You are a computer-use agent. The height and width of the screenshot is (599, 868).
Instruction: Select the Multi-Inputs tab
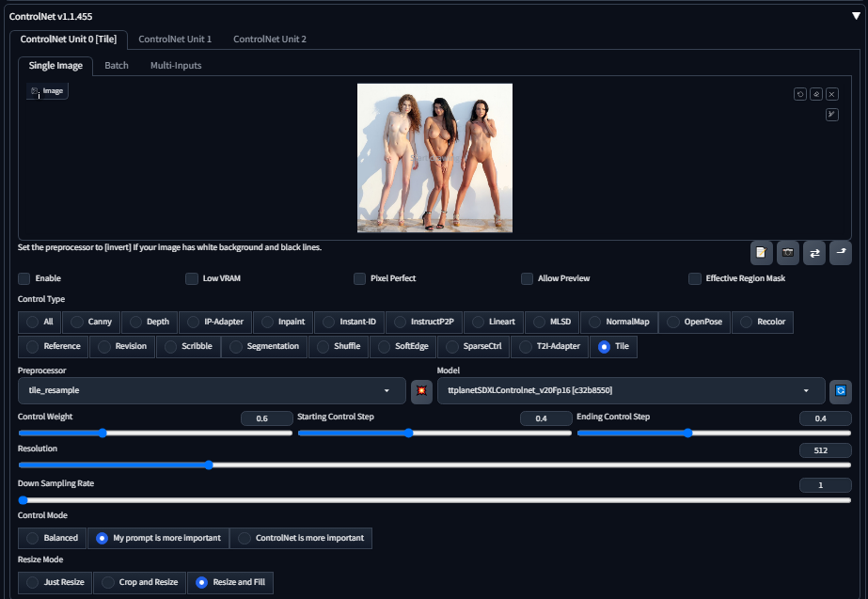tap(176, 66)
